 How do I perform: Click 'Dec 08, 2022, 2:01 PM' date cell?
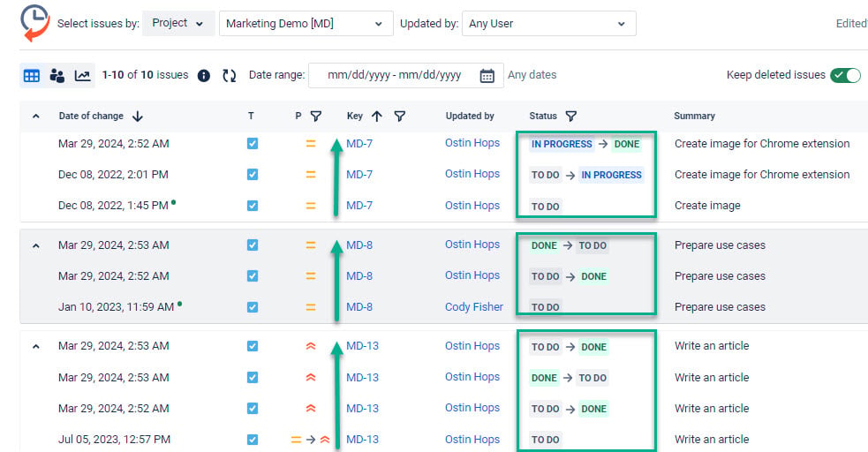113,175
